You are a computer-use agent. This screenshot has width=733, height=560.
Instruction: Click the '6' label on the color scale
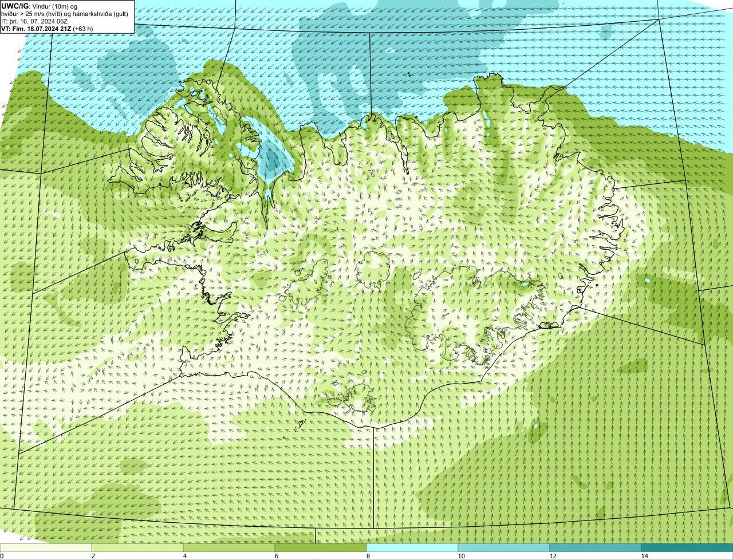click(x=276, y=556)
